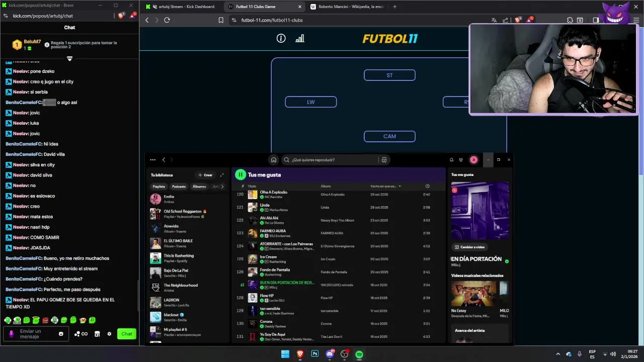Go back in Spotify navigation
The width and height of the screenshot is (644, 362).
coord(164,160)
